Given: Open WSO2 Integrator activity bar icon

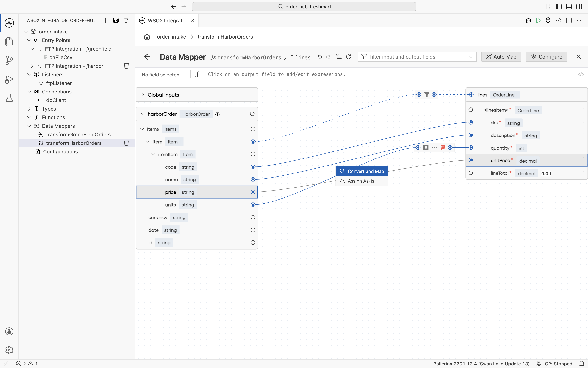Looking at the screenshot, I should [x=9, y=23].
